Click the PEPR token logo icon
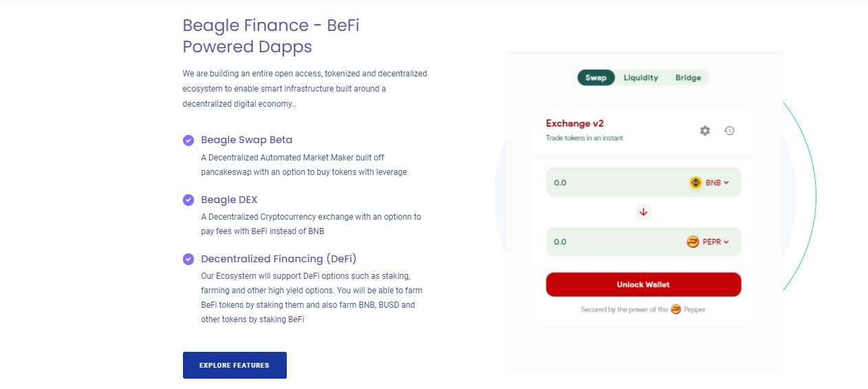 click(x=693, y=242)
